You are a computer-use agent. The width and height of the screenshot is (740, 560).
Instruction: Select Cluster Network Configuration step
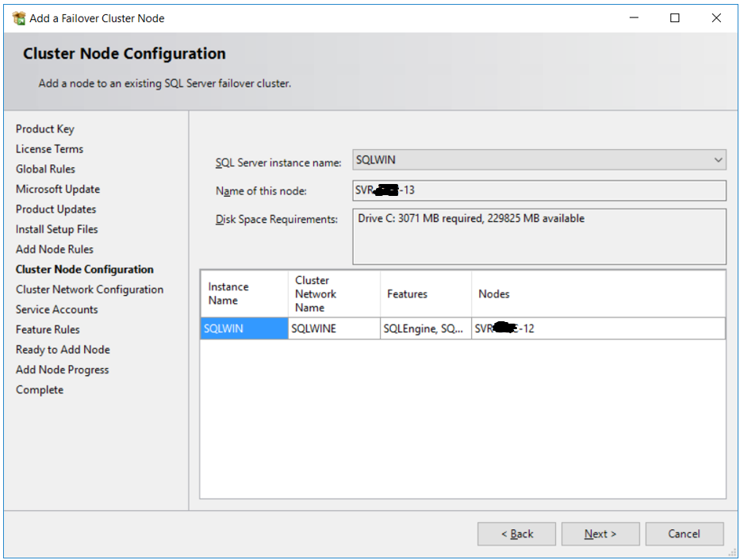[x=90, y=290]
